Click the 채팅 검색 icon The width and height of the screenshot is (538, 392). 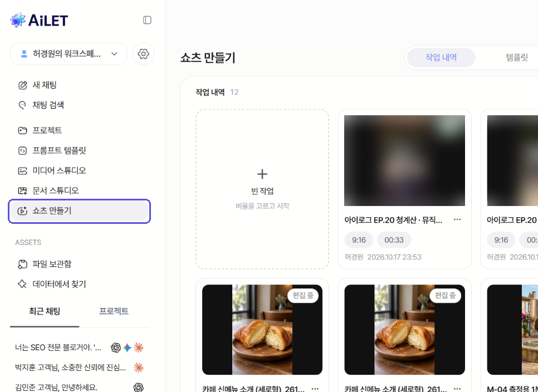pyautogui.click(x=23, y=105)
